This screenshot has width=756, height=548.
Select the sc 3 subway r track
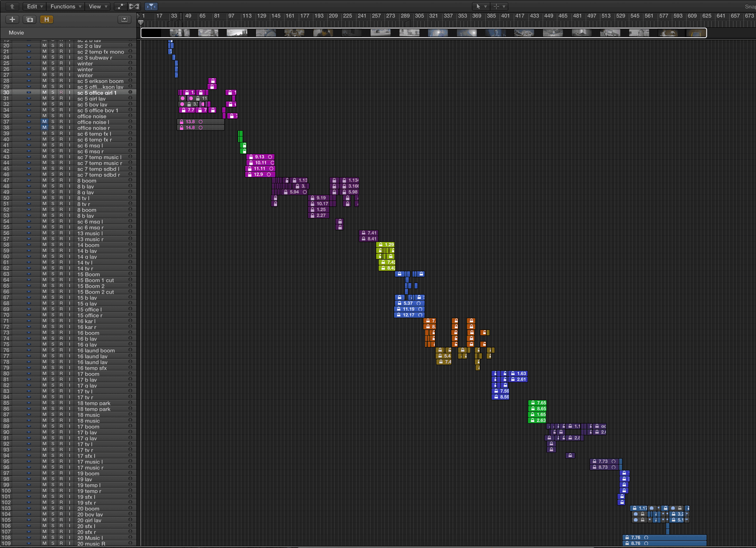click(68, 57)
